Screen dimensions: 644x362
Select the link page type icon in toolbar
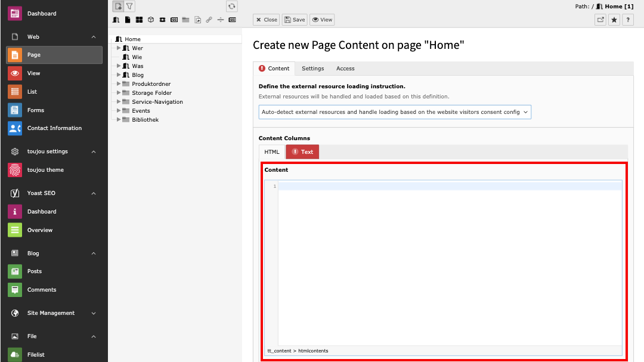click(x=209, y=20)
